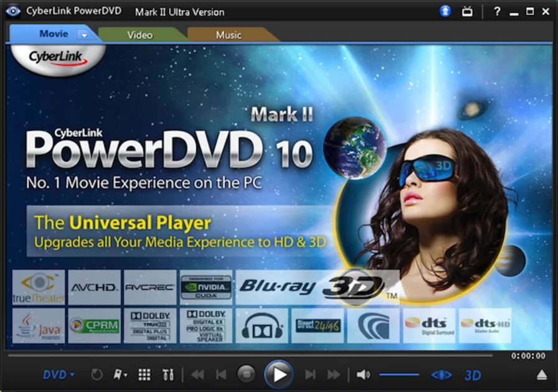The height and width of the screenshot is (392, 558).
Task: Adjust the volume slider
Action: pos(399,375)
